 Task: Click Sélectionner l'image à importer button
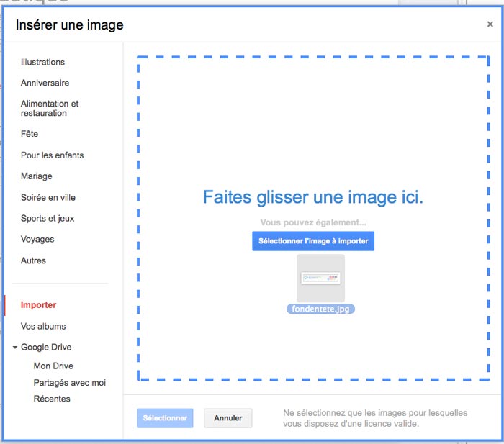tap(313, 241)
